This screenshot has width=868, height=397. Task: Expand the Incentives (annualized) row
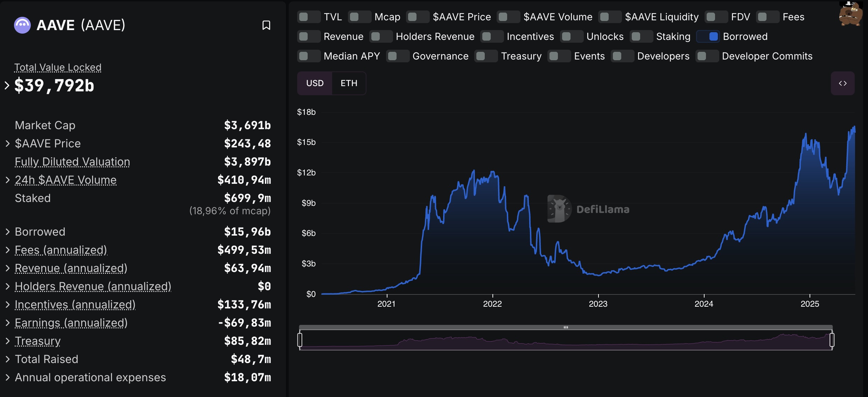[x=7, y=305]
